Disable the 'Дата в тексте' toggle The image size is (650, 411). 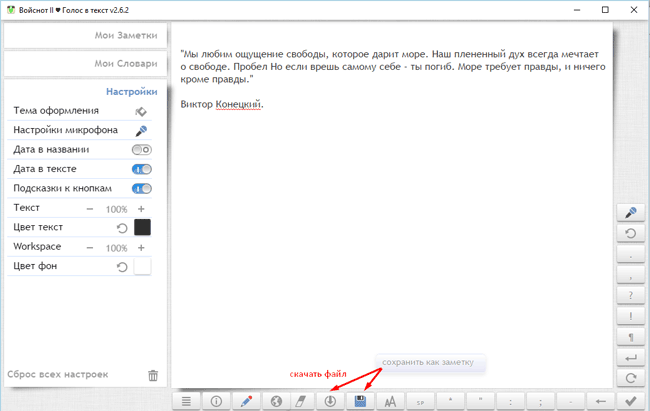coord(142,169)
